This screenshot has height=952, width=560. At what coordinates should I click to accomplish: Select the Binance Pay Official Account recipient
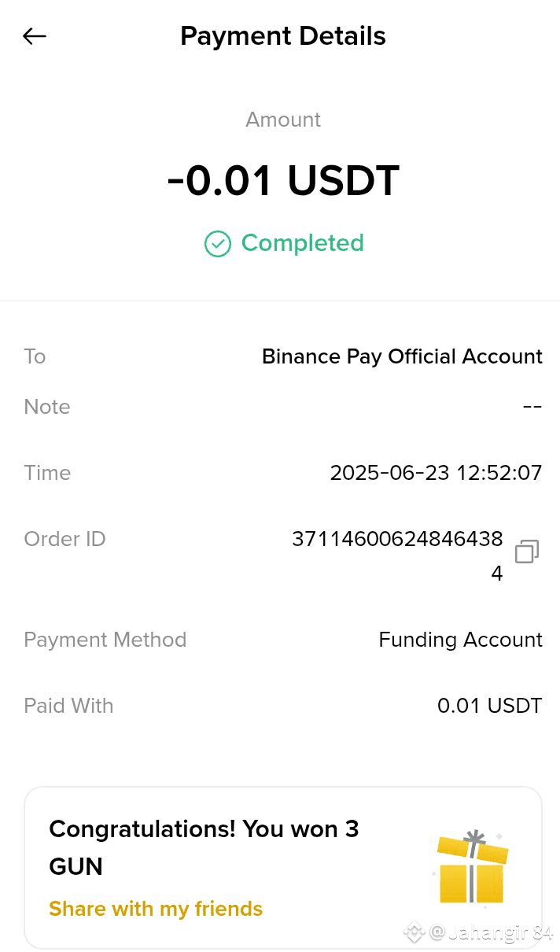(402, 356)
